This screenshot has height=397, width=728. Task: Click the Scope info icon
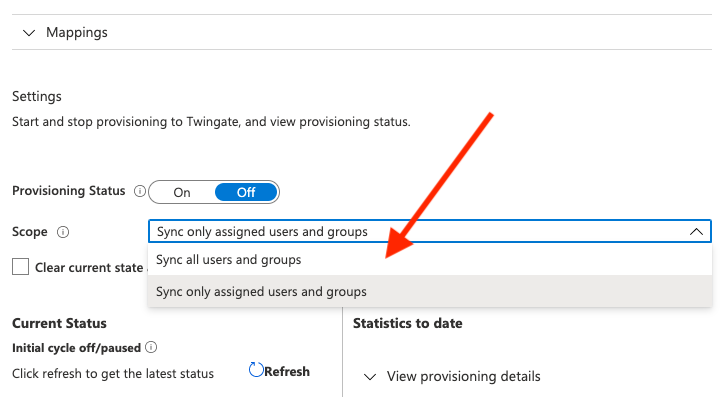pyautogui.click(x=63, y=232)
